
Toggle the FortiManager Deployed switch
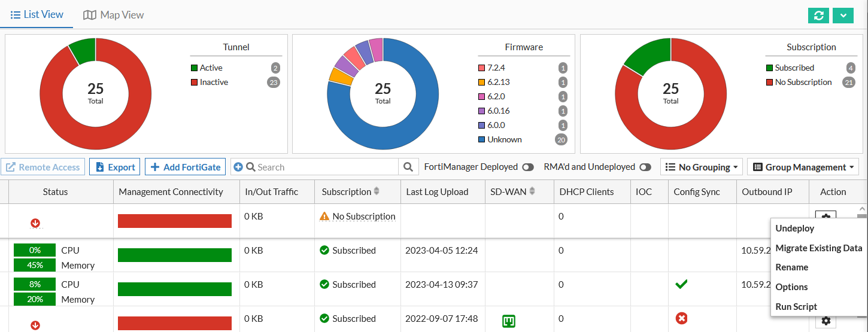528,167
